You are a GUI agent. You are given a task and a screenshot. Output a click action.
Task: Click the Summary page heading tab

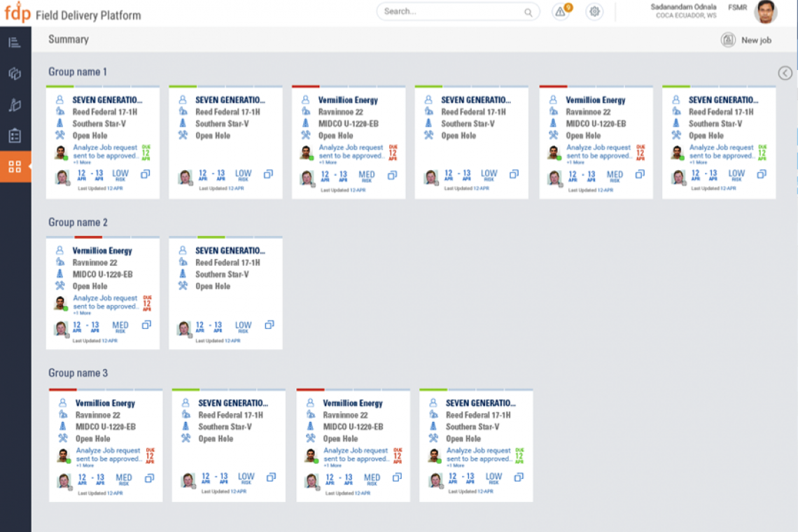pos(69,40)
